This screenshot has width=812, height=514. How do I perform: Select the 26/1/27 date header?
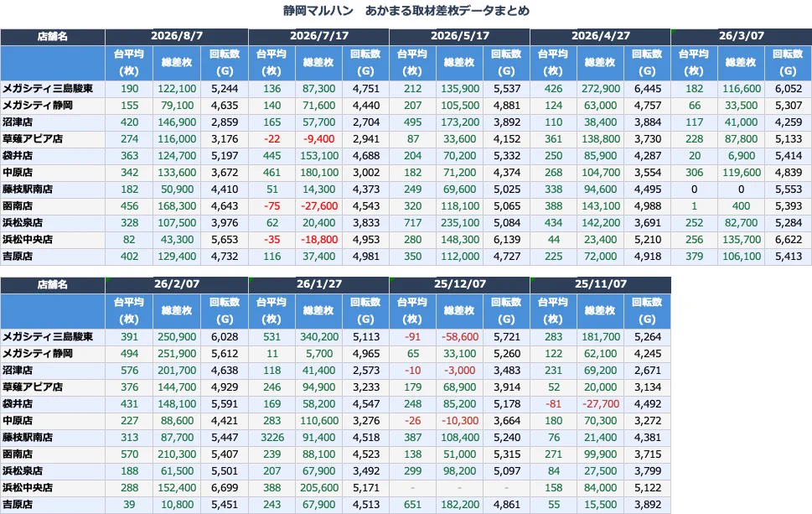coord(319,284)
